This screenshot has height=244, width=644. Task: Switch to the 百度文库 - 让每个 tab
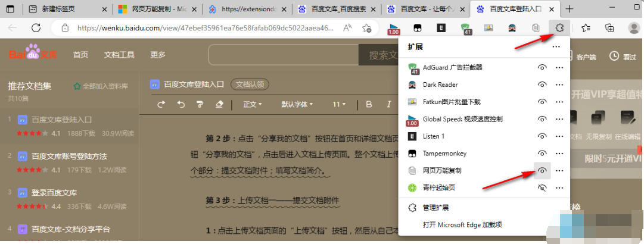[x=427, y=9]
